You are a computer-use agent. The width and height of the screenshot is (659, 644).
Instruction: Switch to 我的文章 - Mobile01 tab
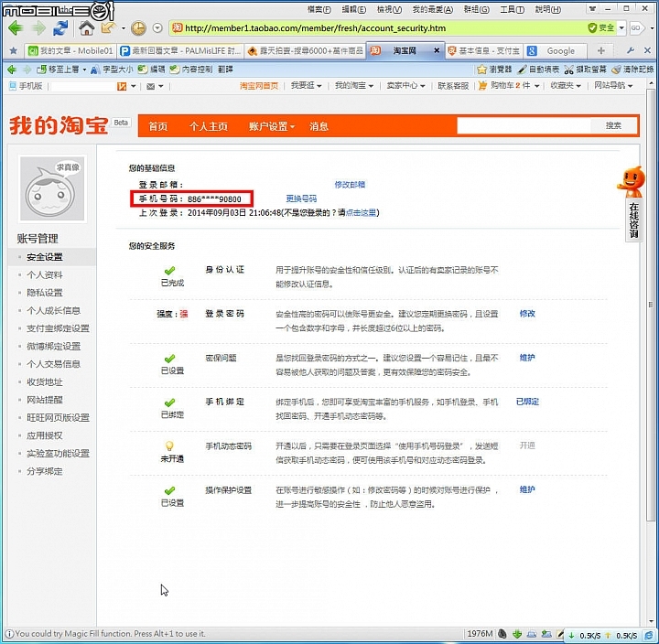[x=70, y=51]
